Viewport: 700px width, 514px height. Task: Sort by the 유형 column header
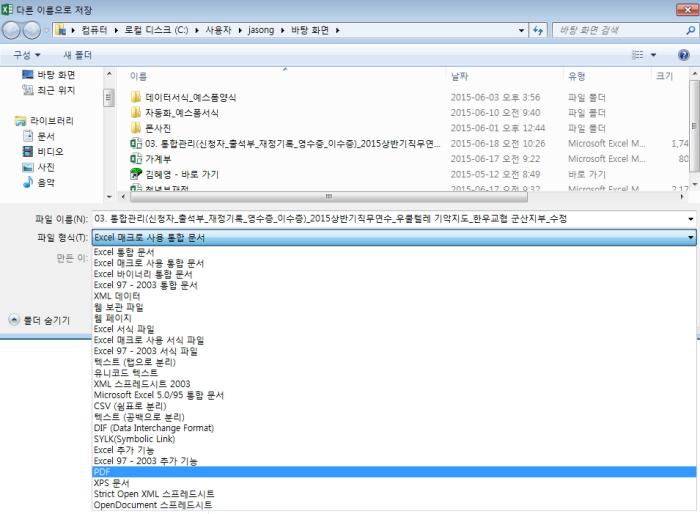pyautogui.click(x=576, y=76)
